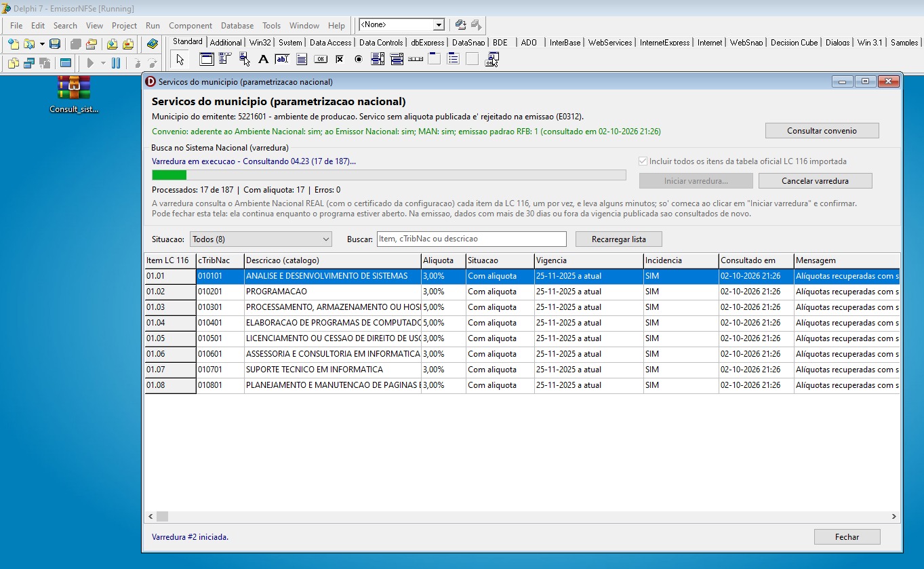Select the ActionList component in palette
Viewport: 924px width, 569px height.
point(492,60)
